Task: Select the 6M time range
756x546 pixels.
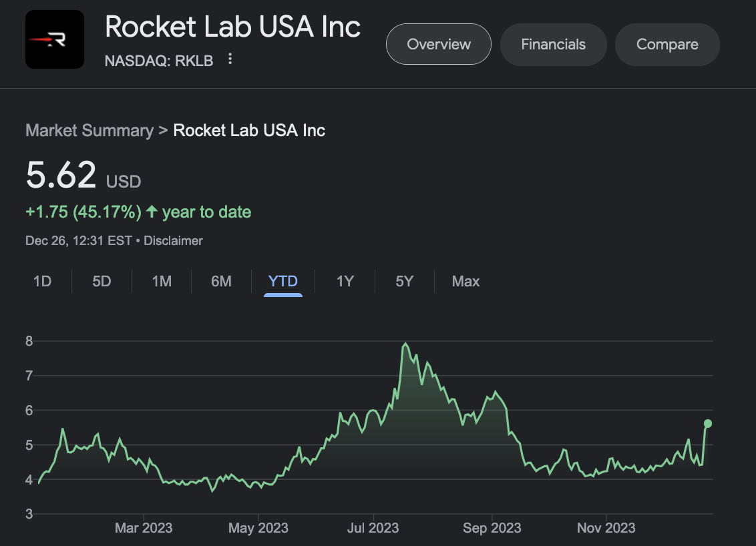Action: point(220,281)
